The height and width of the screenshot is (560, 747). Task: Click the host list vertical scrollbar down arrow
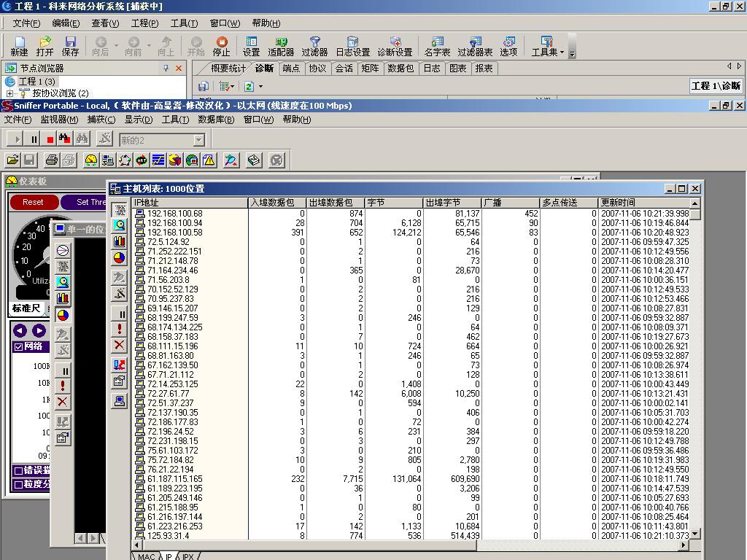(x=695, y=534)
